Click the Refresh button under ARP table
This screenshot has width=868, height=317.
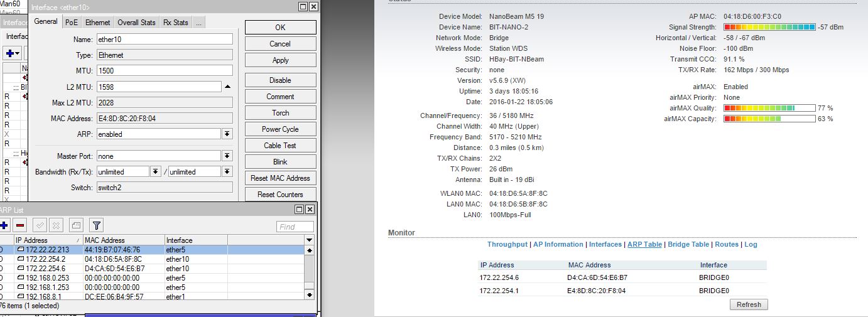tap(749, 304)
